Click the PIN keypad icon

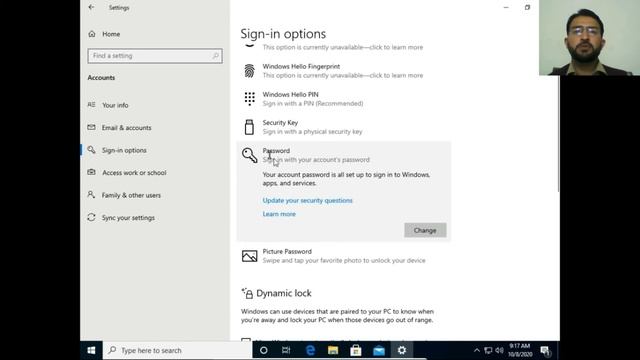pyautogui.click(x=249, y=99)
